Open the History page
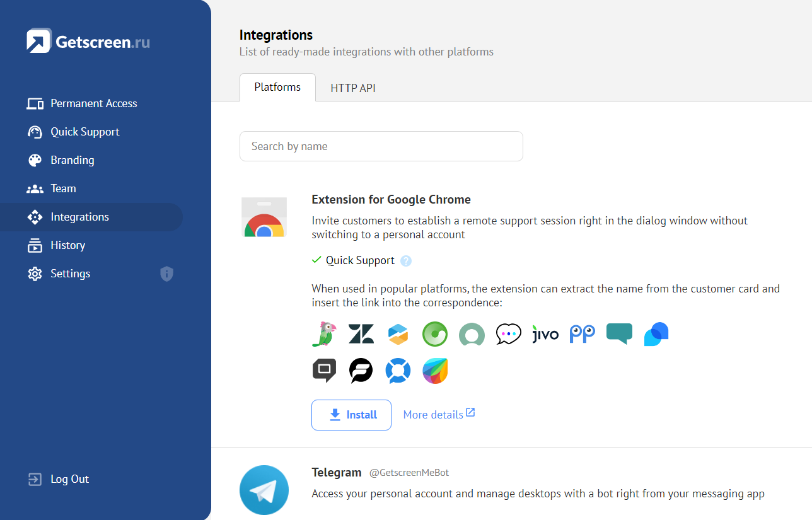Viewport: 812px width, 520px height. pyautogui.click(x=67, y=245)
